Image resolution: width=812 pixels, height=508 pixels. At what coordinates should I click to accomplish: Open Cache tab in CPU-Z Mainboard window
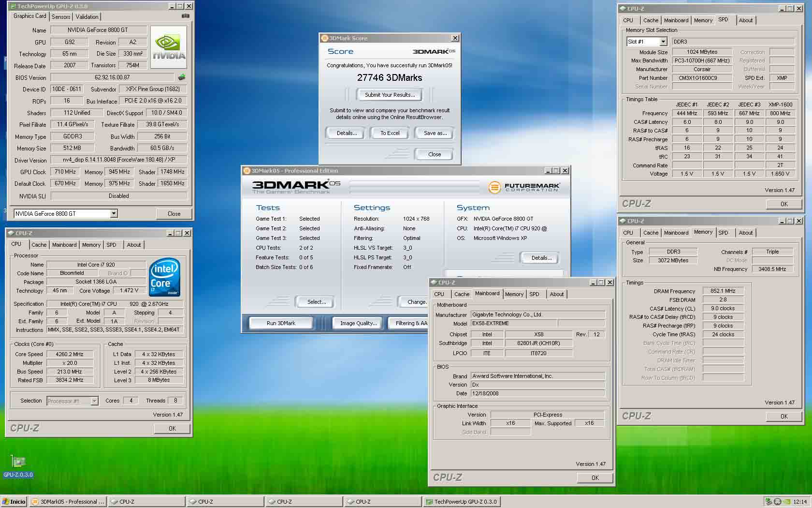462,294
